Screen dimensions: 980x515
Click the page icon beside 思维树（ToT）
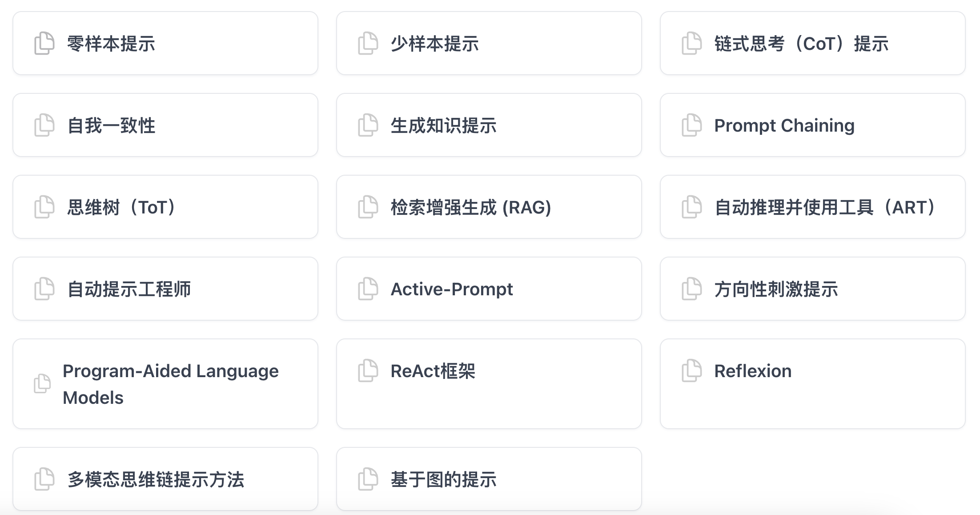(x=44, y=207)
